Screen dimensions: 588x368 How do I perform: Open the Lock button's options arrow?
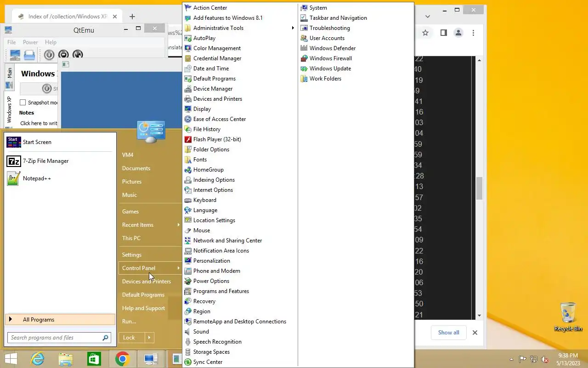149,338
